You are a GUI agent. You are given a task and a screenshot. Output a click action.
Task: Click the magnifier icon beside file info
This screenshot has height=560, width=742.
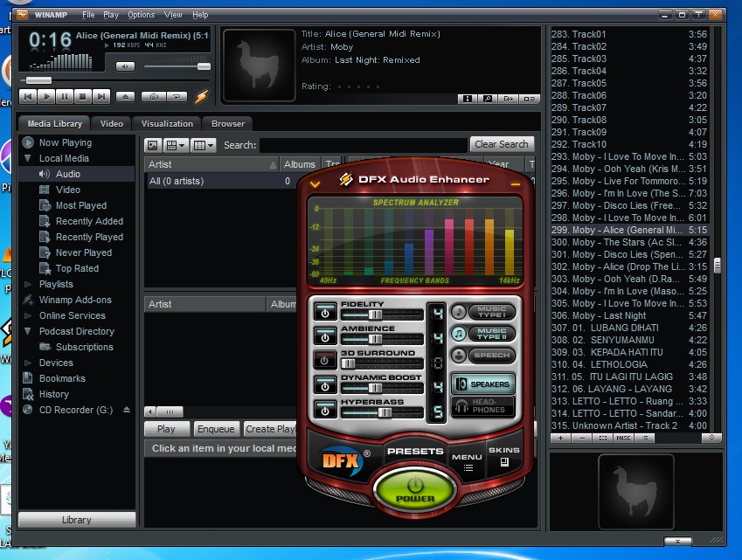pyautogui.click(x=488, y=99)
